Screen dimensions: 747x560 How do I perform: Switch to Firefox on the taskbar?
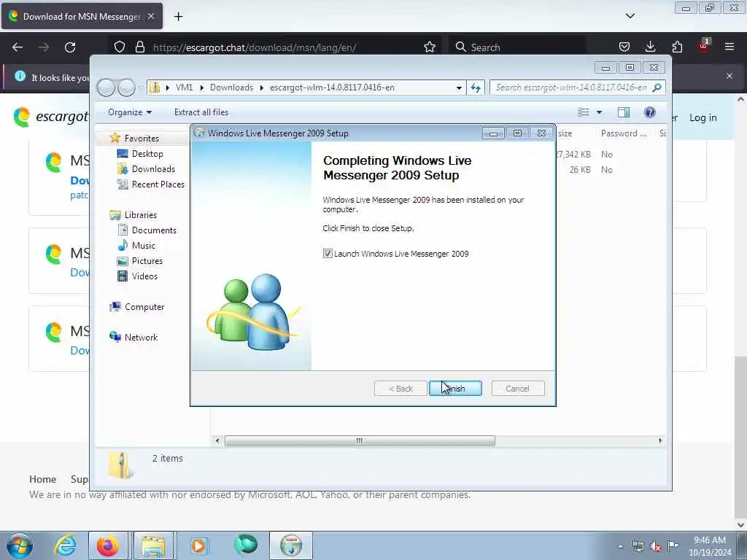pyautogui.click(x=108, y=545)
